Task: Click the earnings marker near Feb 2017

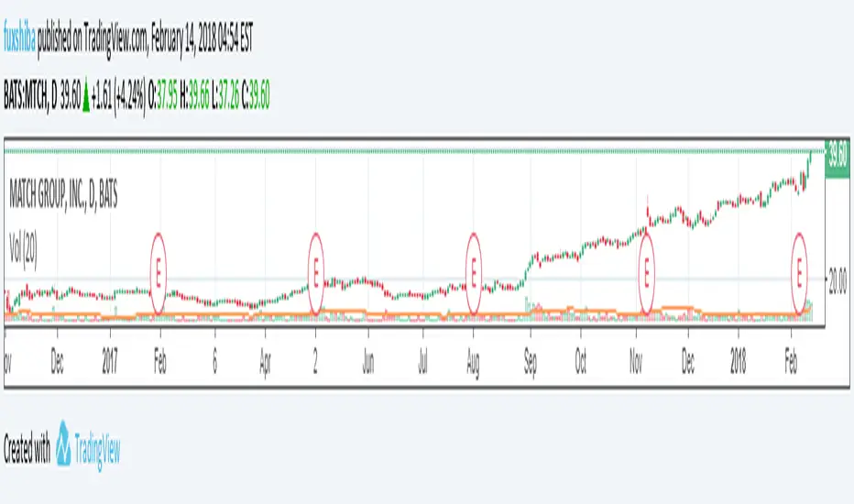Action: [158, 273]
